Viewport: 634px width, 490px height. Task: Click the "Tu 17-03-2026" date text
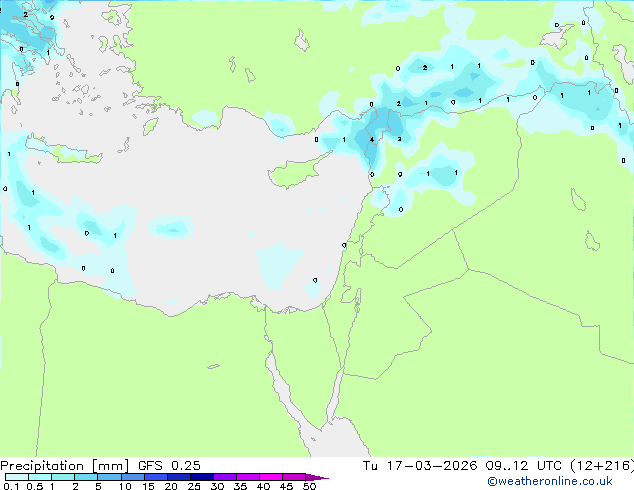click(x=420, y=466)
